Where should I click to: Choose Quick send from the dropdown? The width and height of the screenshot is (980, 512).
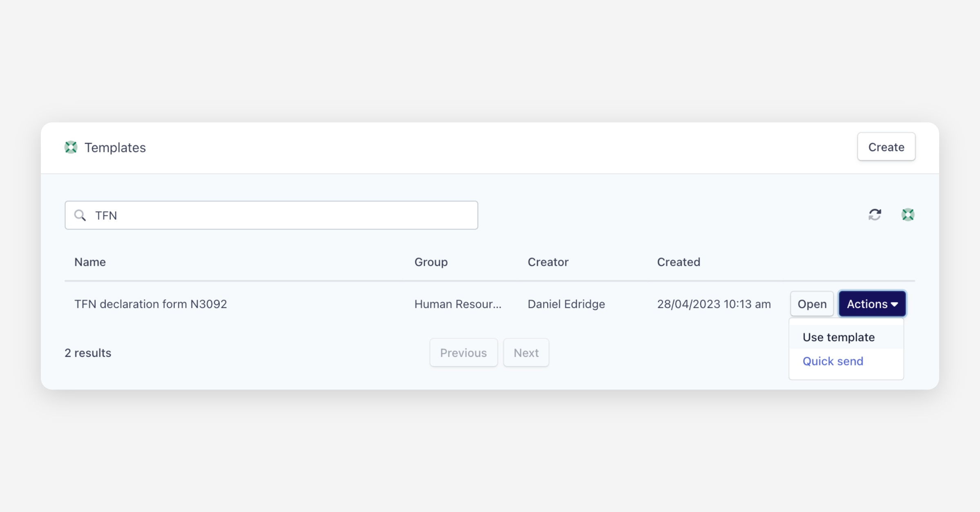(833, 361)
